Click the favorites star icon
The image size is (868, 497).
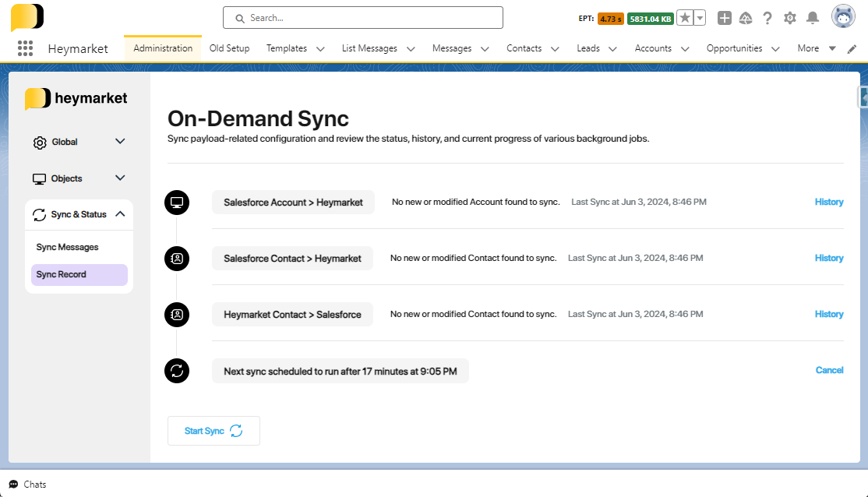[x=685, y=18]
